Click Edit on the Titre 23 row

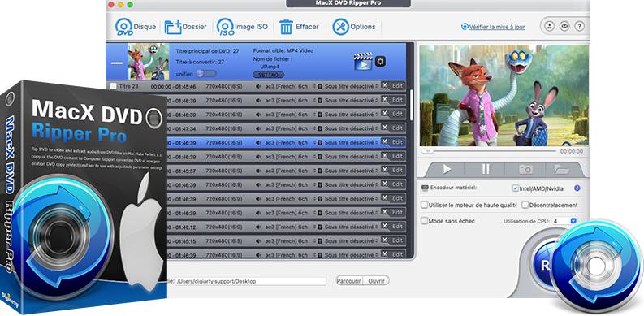tap(397, 86)
